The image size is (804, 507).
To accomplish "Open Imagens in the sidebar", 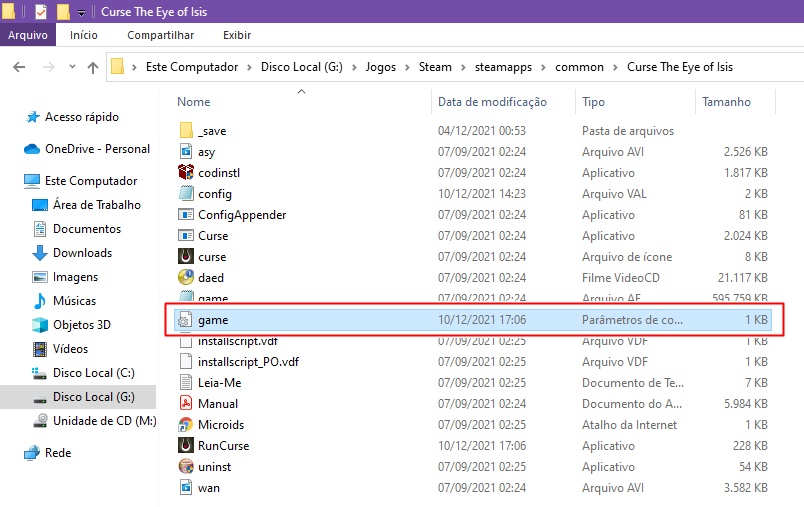I will [75, 277].
